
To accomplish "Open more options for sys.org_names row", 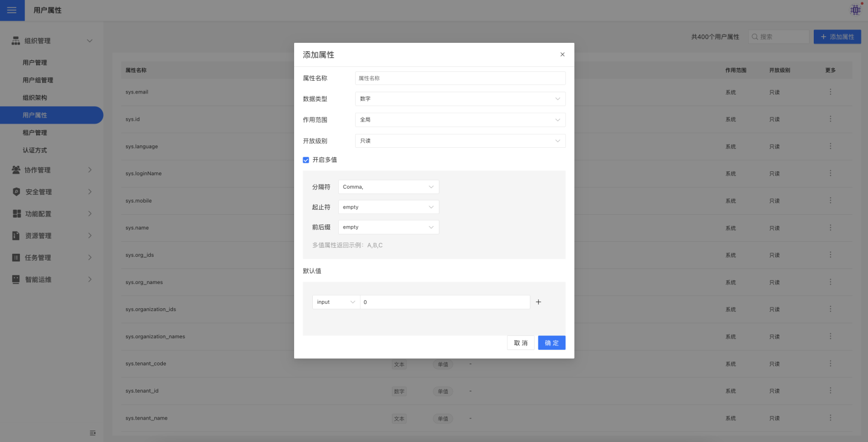I will [x=831, y=282].
